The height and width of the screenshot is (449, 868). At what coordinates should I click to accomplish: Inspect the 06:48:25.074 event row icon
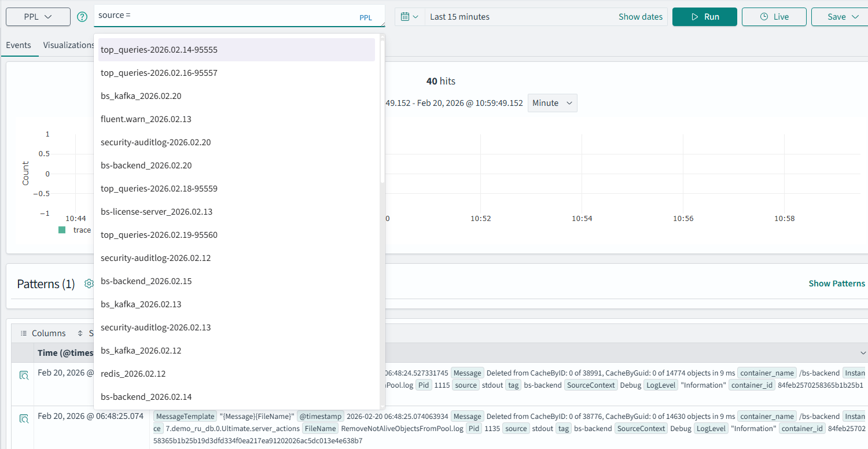[x=24, y=418]
